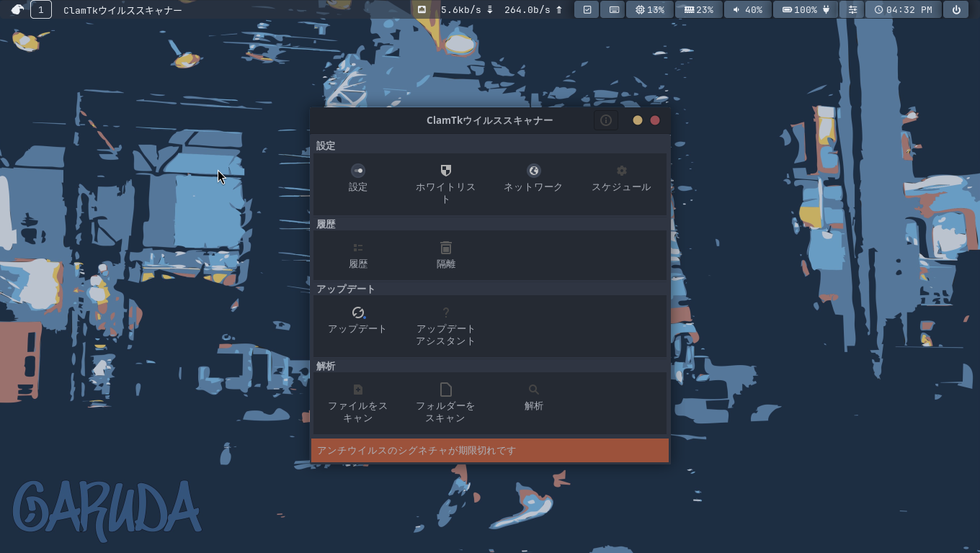Open the keyboard tray icon
This screenshot has height=553, width=980.
tap(612, 9)
